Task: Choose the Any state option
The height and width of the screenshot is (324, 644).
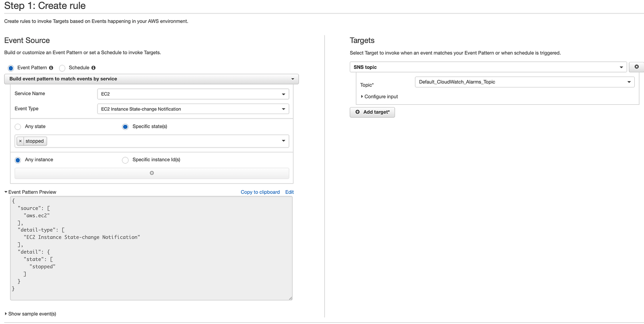Action: pos(18,127)
